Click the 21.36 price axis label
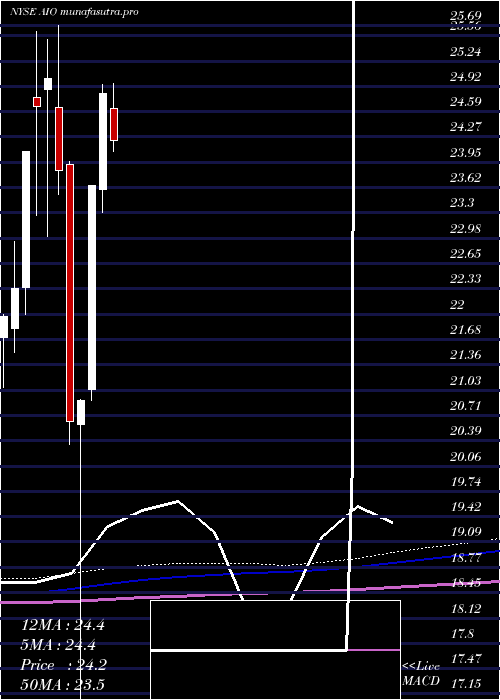The width and height of the screenshot is (500, 700). [466, 355]
